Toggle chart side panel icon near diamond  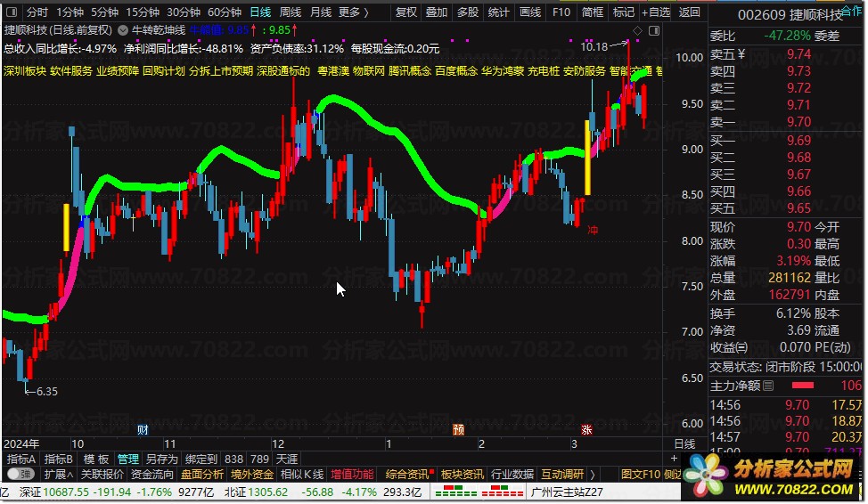pyautogui.click(x=654, y=30)
